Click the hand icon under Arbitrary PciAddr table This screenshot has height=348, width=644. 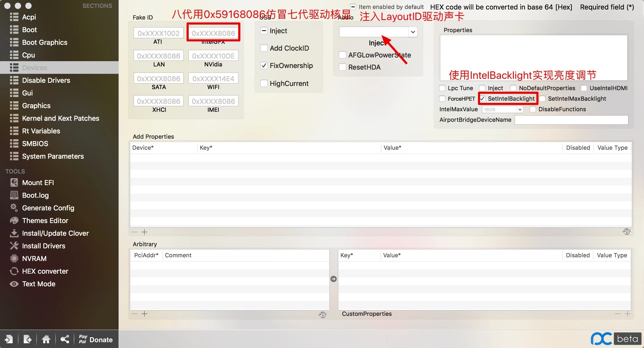323,315
